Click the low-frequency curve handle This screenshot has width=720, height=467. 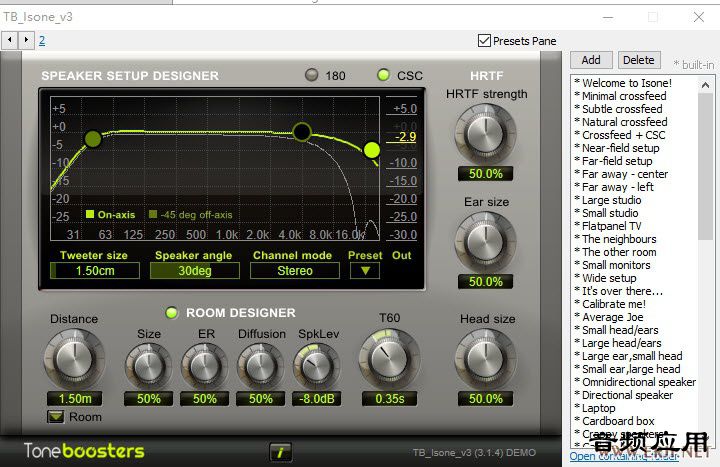click(x=93, y=139)
